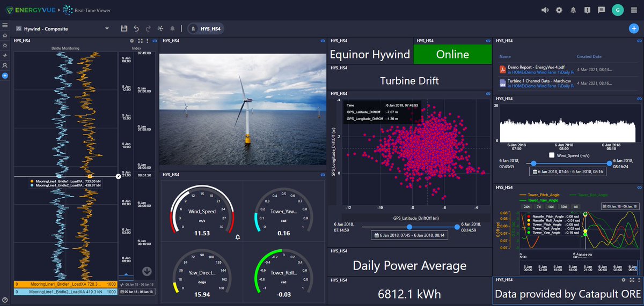Click right handle of wind speed time slider
This screenshot has width=644, height=306.
coord(609,163)
